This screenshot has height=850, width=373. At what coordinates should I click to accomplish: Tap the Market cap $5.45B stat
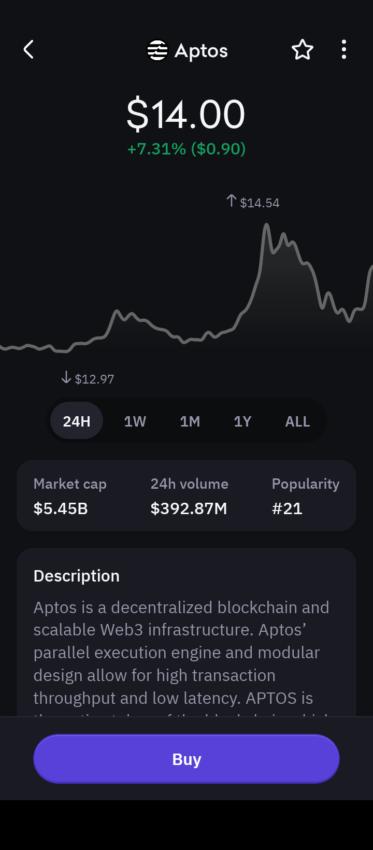[70, 496]
